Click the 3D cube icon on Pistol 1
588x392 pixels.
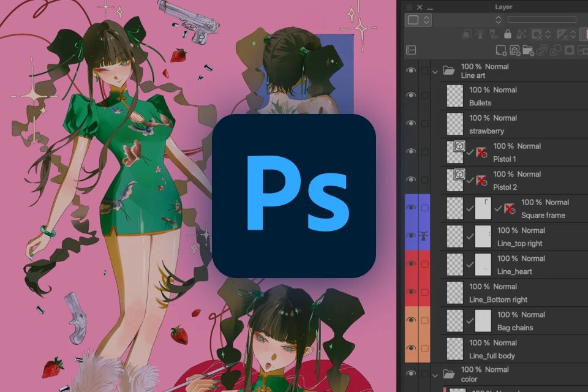[x=459, y=146]
